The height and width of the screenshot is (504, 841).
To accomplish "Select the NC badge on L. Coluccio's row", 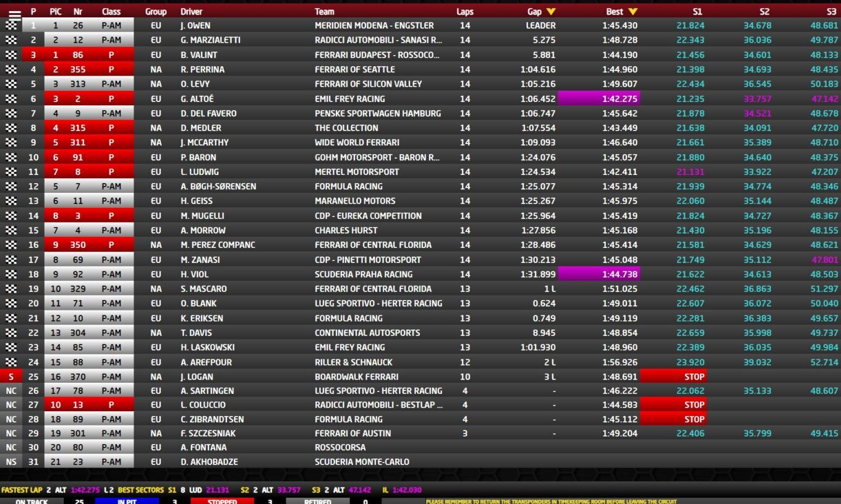I will click(11, 405).
